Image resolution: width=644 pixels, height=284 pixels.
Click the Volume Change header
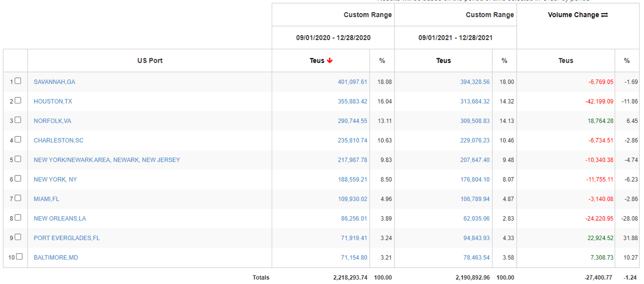tap(573, 15)
